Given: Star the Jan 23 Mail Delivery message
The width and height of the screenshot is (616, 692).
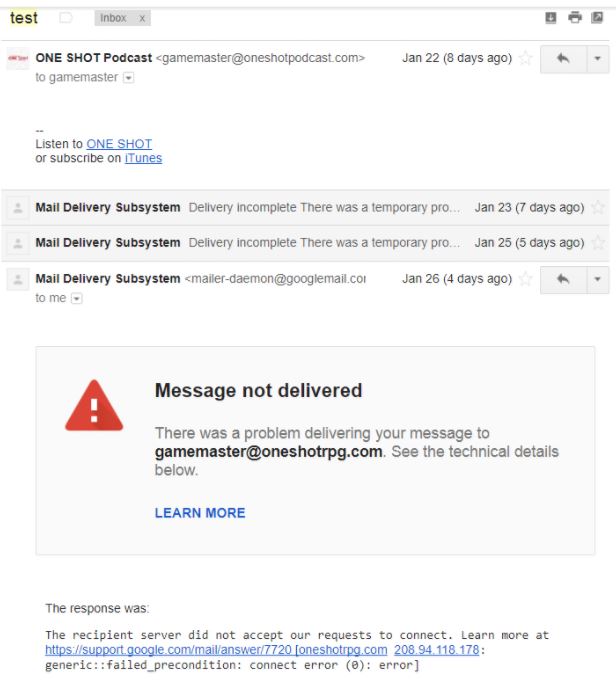Looking at the screenshot, I should (x=598, y=207).
